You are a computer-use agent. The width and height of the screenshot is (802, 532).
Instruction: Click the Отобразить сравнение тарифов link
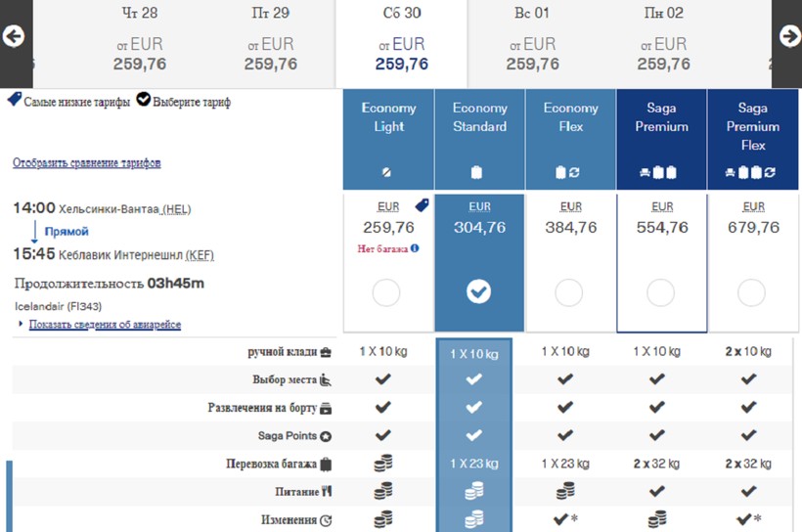pyautogui.click(x=87, y=163)
